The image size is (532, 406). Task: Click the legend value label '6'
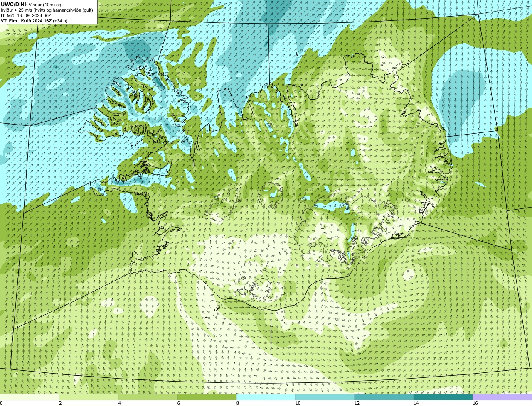point(179,403)
